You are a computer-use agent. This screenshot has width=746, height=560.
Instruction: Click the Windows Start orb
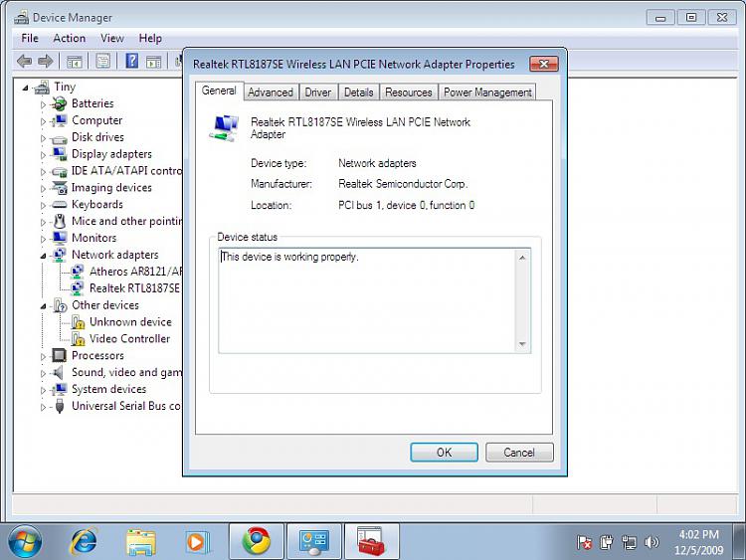pyautogui.click(x=25, y=541)
